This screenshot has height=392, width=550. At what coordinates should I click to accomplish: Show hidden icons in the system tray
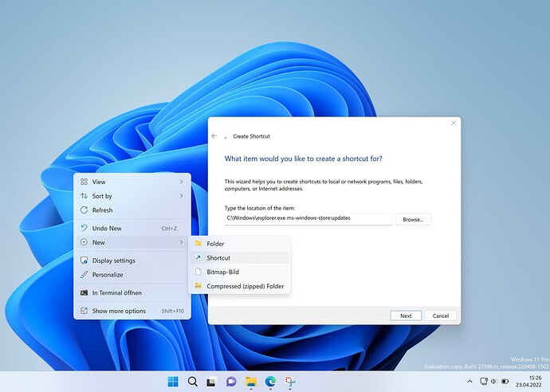tap(470, 382)
